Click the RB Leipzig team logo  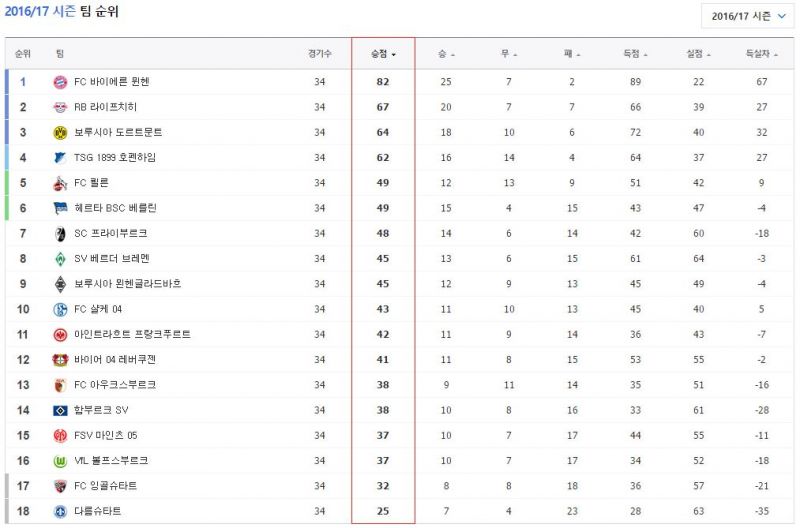[59, 107]
